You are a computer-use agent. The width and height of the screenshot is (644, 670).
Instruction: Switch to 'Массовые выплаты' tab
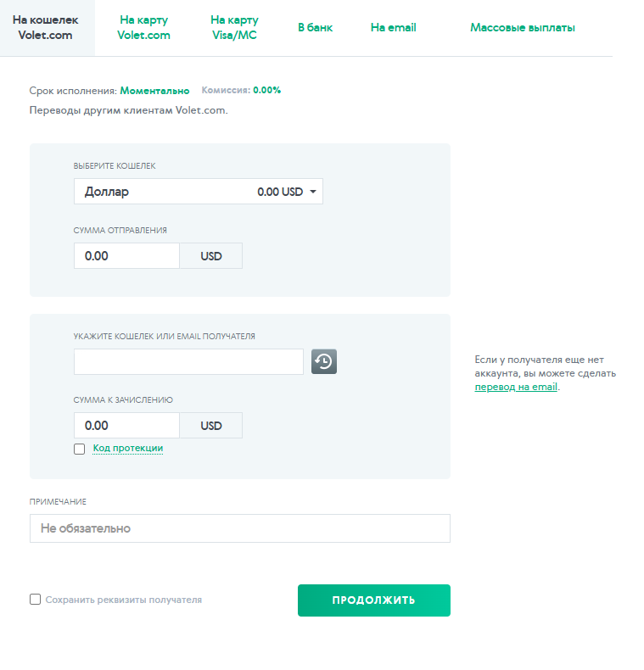[x=522, y=27]
